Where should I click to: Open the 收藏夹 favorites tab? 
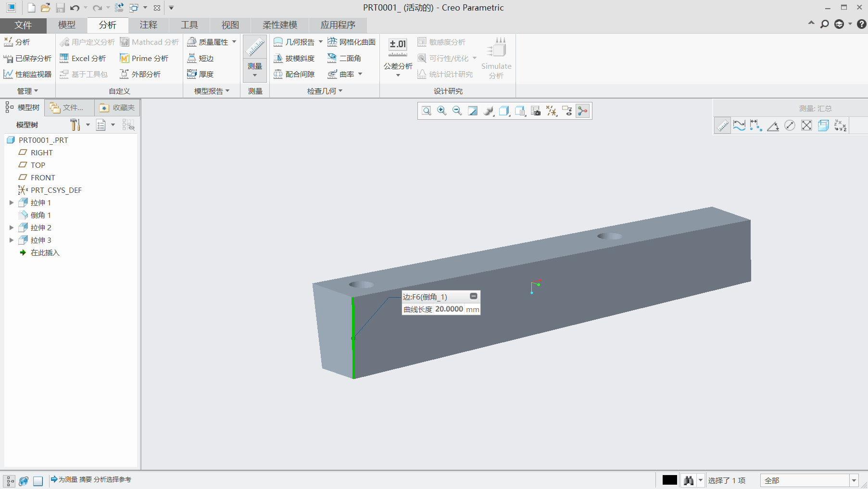[117, 108]
